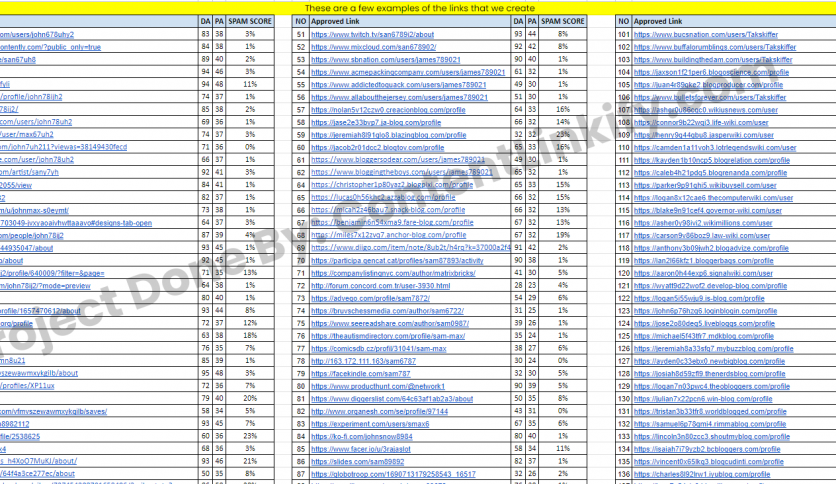This screenshot has height=484, width=836.
Task: Open the bloggingtheboys.com users link
Action: coord(401,173)
